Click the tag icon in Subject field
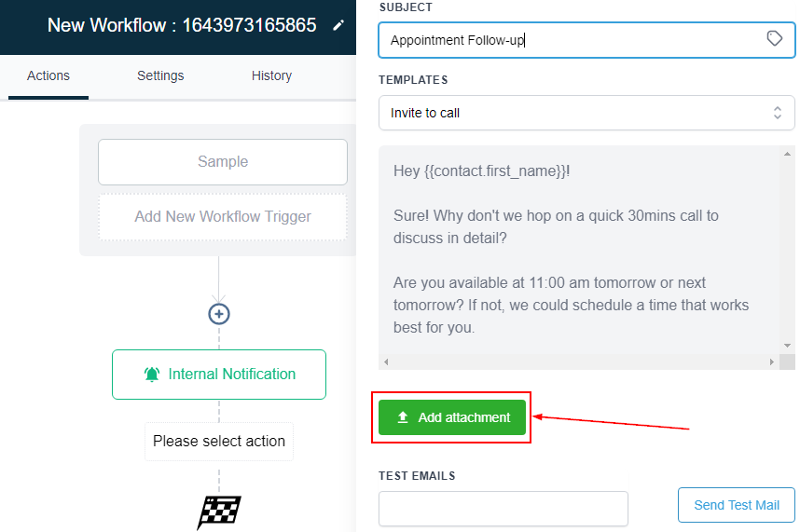 click(x=774, y=38)
